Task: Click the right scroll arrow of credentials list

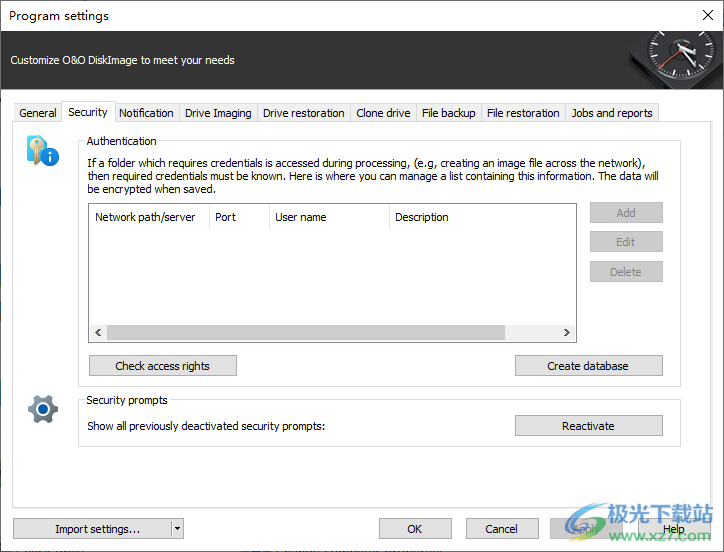Action: [567, 333]
